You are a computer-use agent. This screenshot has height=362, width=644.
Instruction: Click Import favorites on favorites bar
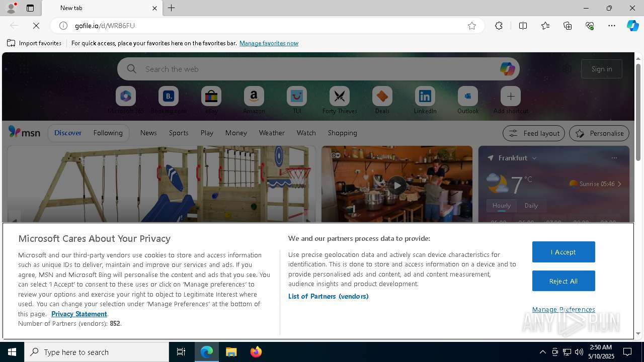34,43
